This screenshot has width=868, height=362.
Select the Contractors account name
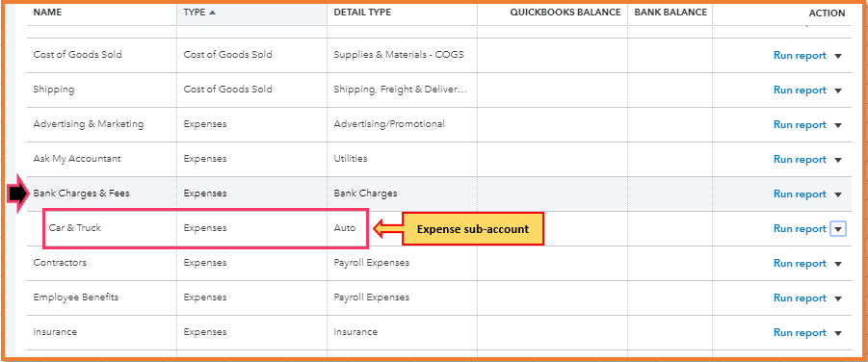[60, 263]
